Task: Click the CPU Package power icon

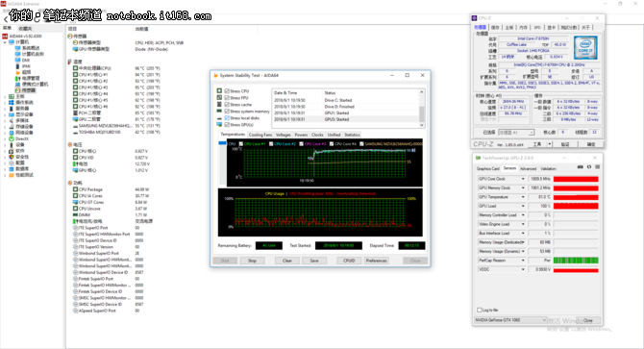Action: click(x=76, y=189)
